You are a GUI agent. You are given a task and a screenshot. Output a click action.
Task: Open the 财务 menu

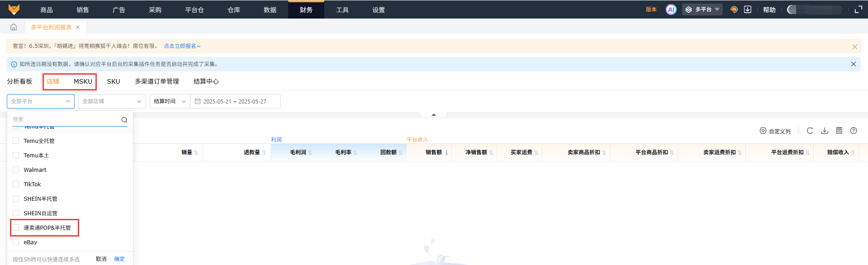(306, 9)
